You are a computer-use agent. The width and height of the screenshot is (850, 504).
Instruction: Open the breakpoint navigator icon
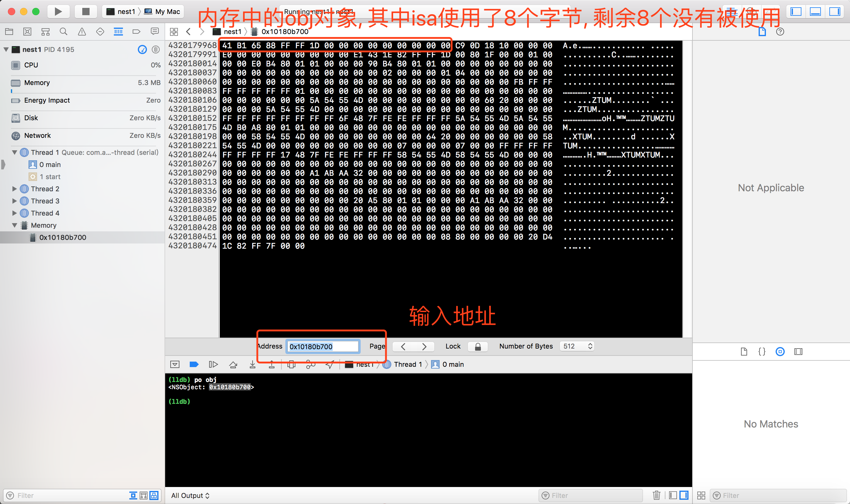point(136,32)
